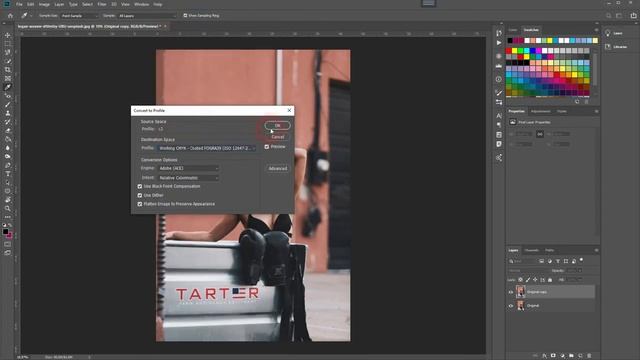
Task: Click the Advanced button
Action: click(x=278, y=169)
